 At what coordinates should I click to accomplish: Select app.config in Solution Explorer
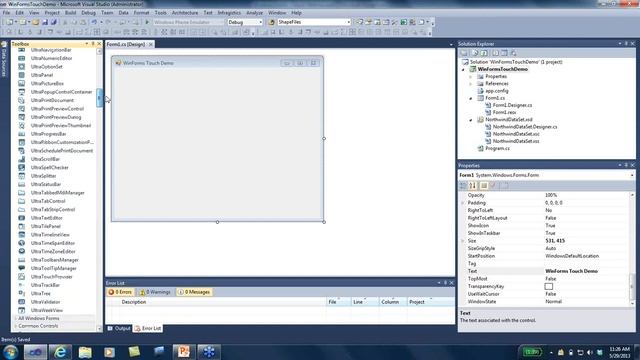(x=497, y=91)
